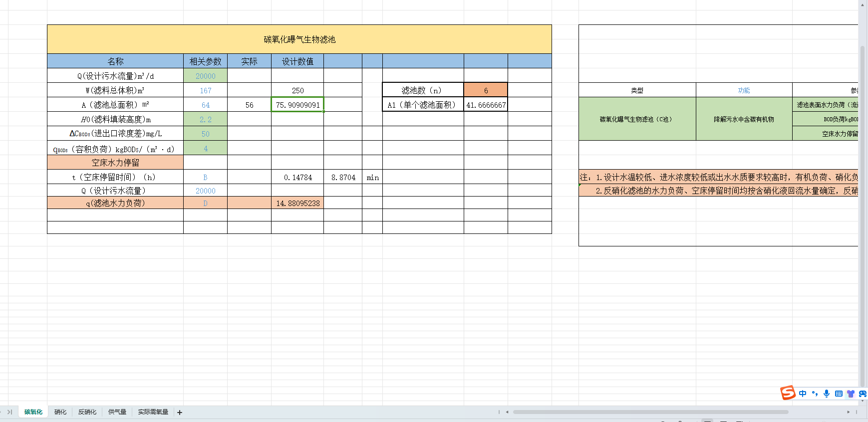Click the 降解污水中含碳有机物 cell
Screen dimensions: 868x422
click(744, 119)
